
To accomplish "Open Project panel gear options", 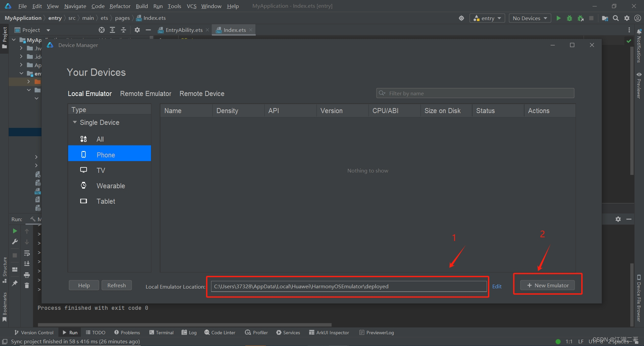I will coord(137,30).
